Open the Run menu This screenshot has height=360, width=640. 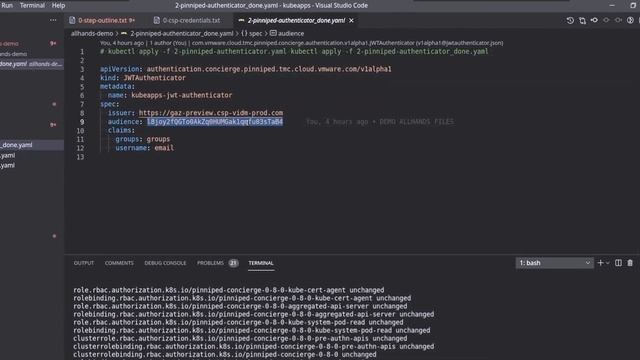click(7, 5)
